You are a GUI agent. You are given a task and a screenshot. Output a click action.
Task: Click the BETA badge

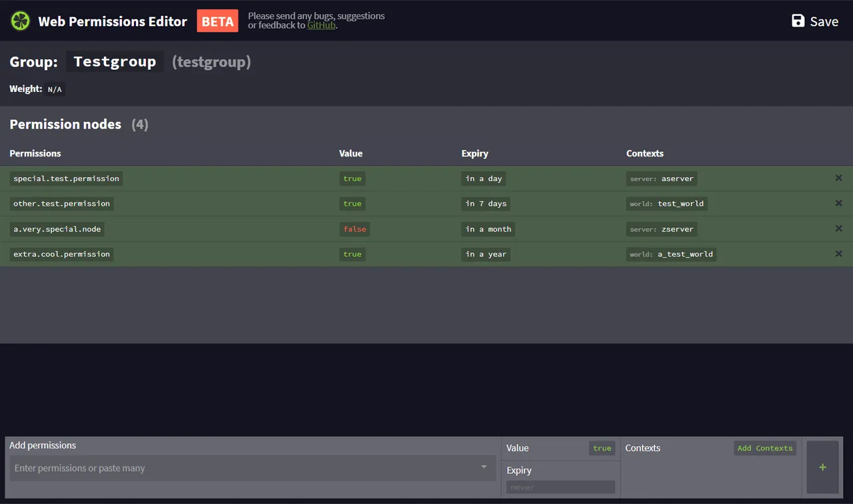217,21
